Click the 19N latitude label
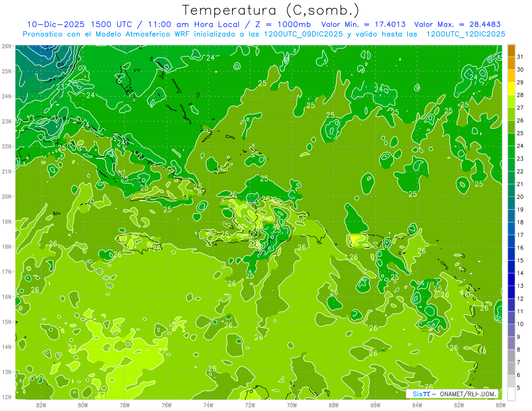The width and height of the screenshot is (532, 411). coord(6,221)
